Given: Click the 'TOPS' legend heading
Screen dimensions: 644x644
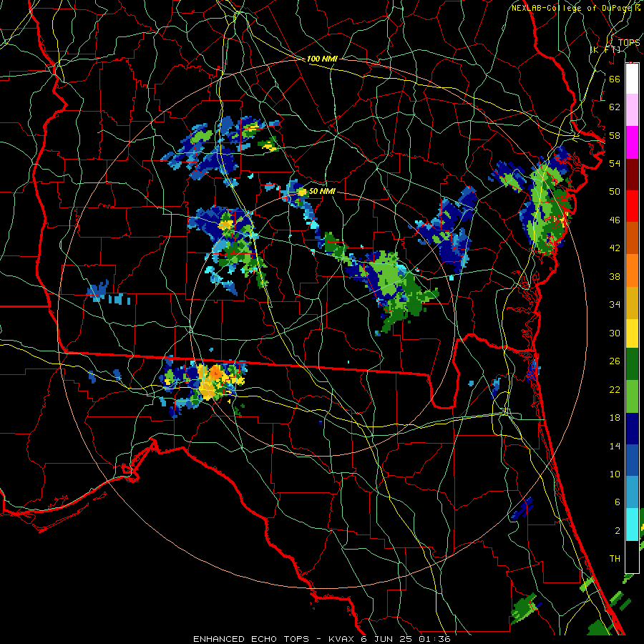Looking at the screenshot, I should tap(629, 42).
